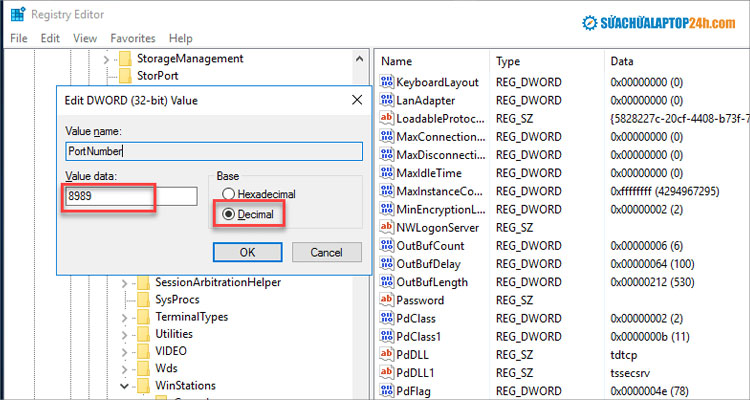This screenshot has height=400, width=750.
Task: Click the 0x0000000b (11) data value
Action: (650, 337)
